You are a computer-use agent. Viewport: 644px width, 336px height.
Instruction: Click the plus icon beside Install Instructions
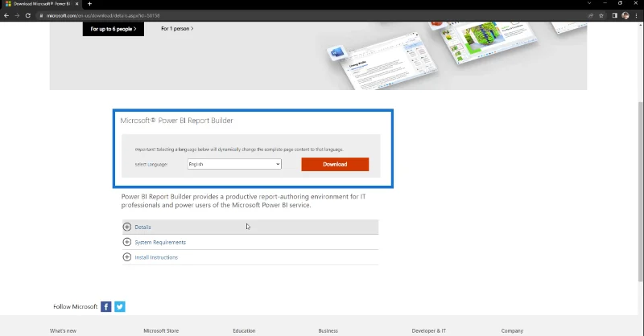click(x=127, y=257)
